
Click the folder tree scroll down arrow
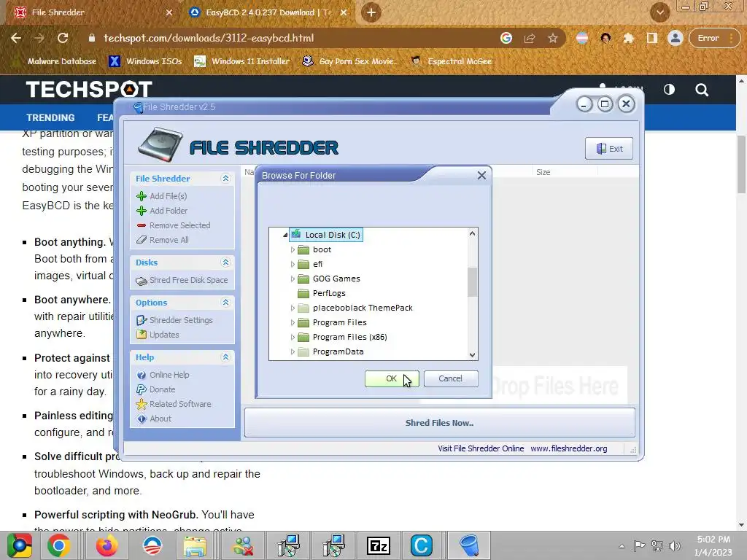472,355
